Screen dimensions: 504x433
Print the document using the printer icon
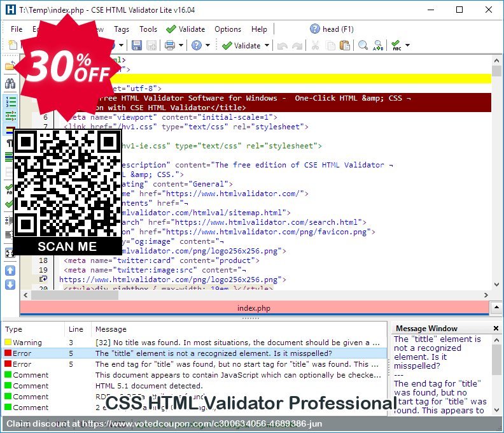coord(170,45)
